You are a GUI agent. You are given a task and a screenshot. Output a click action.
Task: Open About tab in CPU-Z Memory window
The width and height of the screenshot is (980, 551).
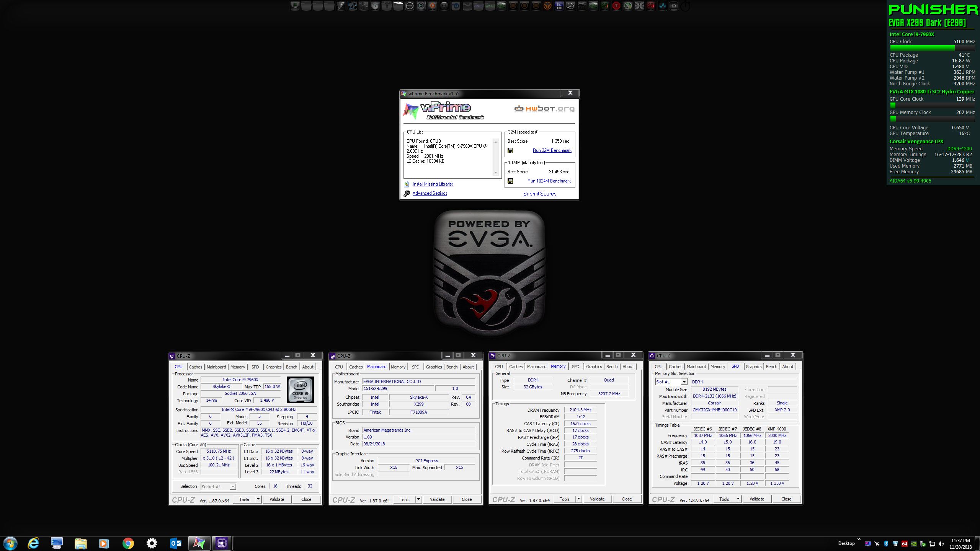[628, 367]
